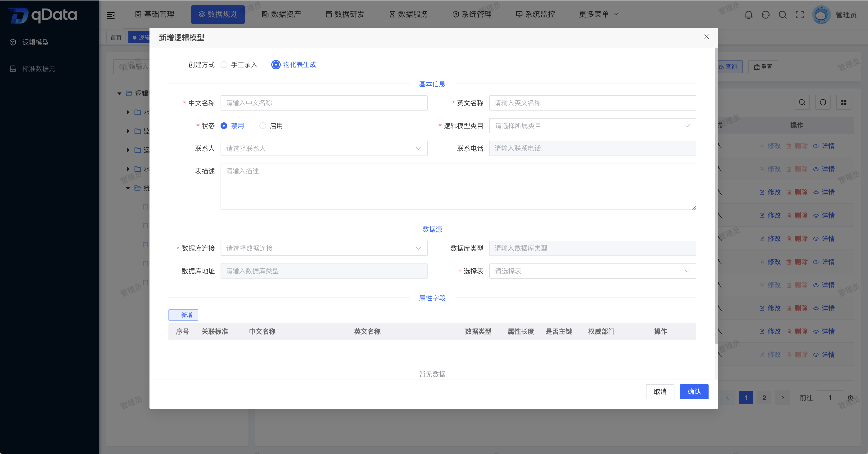
Task: Click 详情 in the last table row
Action: pos(824,355)
